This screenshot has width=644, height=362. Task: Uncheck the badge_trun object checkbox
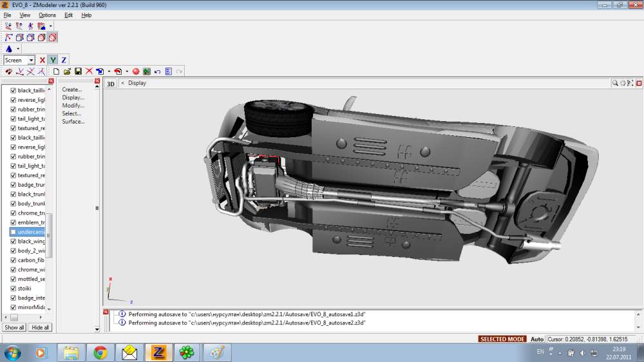[13, 185]
